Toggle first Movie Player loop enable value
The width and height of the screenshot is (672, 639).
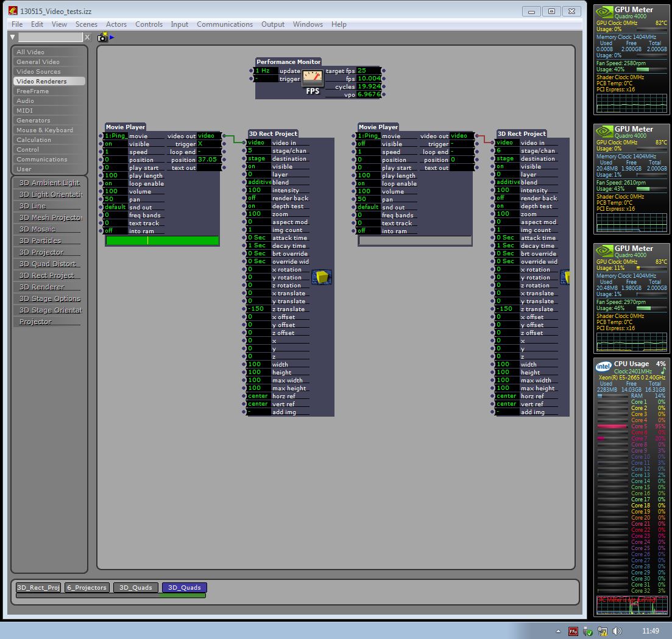tap(116, 183)
